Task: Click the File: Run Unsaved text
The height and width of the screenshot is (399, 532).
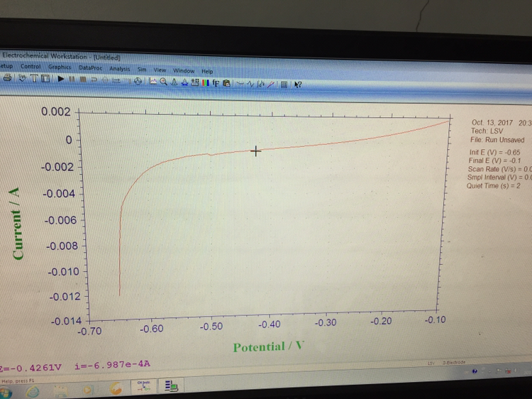Action: coord(497,140)
